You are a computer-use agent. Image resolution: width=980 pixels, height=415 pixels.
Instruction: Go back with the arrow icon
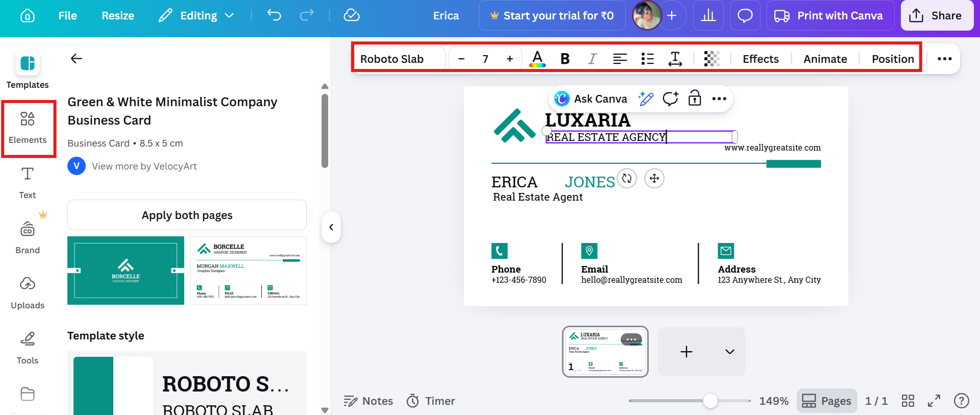[x=77, y=59]
